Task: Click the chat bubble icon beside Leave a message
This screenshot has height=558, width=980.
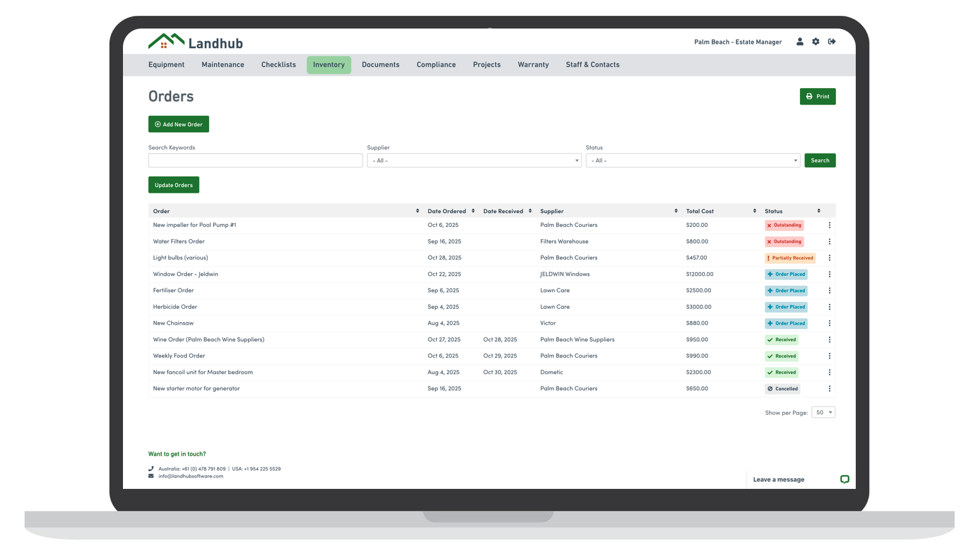Action: click(844, 479)
